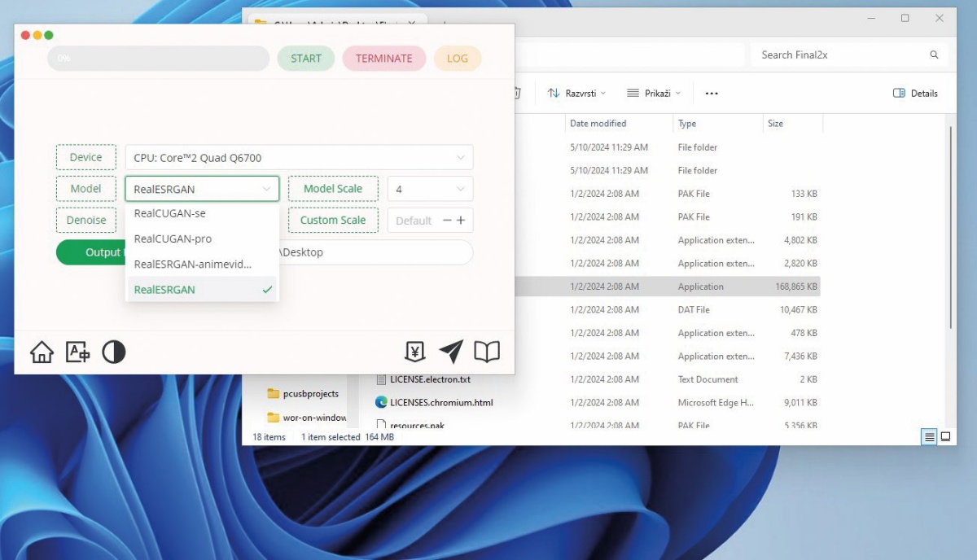Click the red traffic-light dot in Final2x
This screenshot has height=560, width=977.
click(x=25, y=35)
